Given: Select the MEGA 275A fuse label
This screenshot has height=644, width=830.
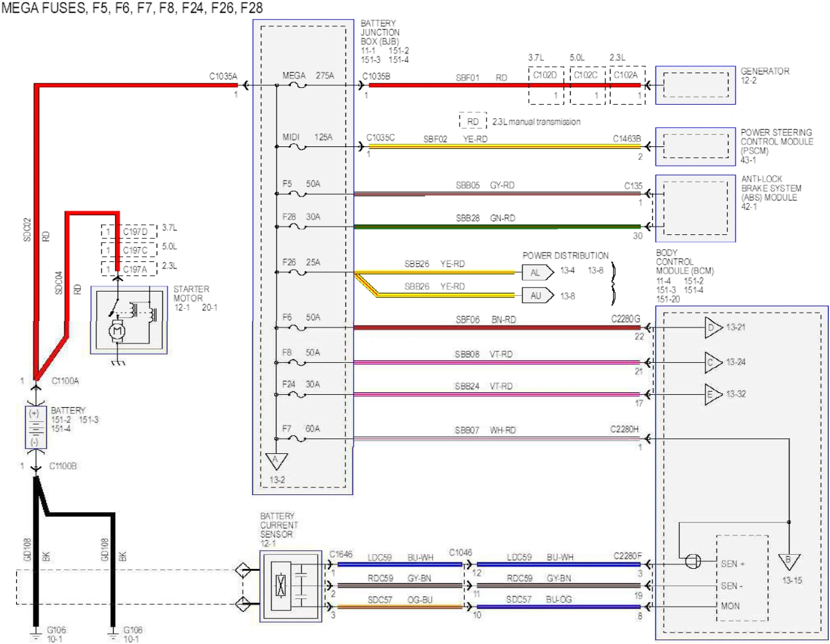Looking at the screenshot, I should click(x=308, y=76).
